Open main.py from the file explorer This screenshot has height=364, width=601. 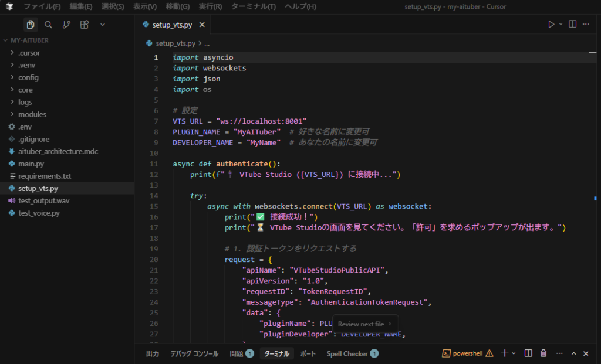click(x=31, y=164)
